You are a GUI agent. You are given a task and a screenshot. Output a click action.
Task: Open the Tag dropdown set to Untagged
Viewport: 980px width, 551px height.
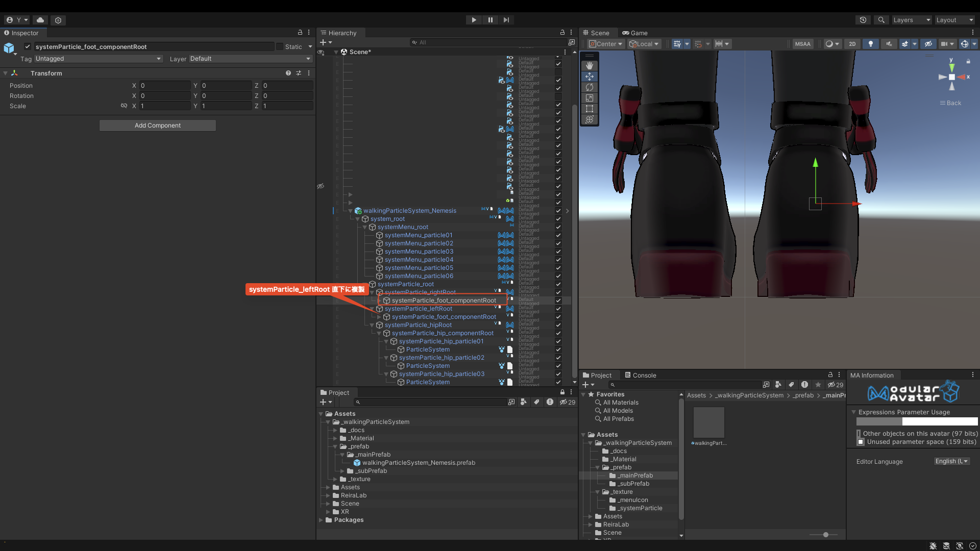point(98,59)
